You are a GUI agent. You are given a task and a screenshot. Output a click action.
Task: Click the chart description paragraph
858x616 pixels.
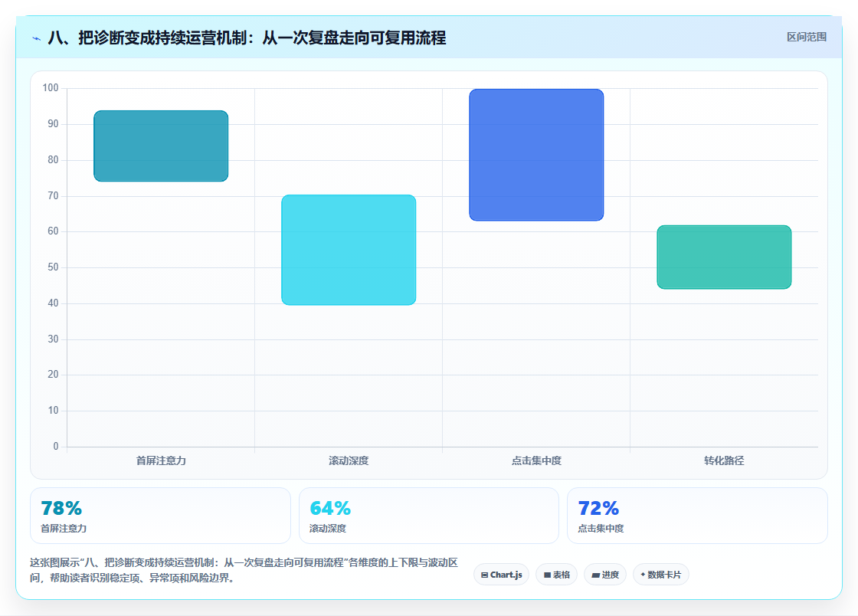[244, 570]
